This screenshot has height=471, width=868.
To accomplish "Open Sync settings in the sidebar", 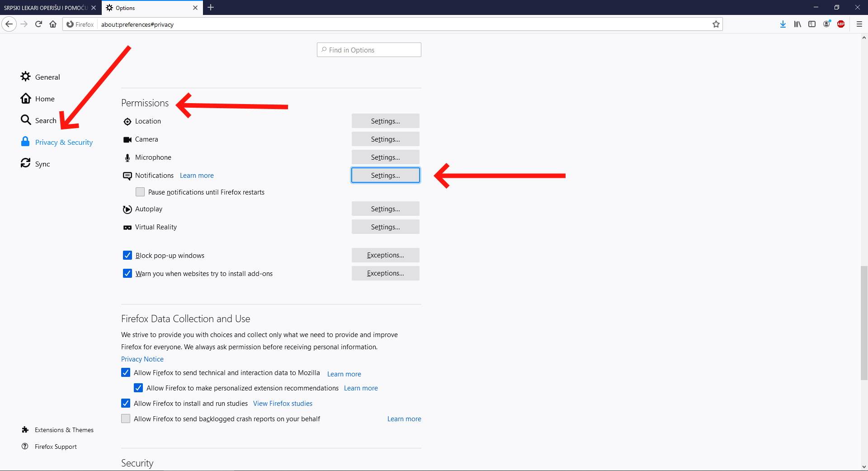I will [x=42, y=163].
